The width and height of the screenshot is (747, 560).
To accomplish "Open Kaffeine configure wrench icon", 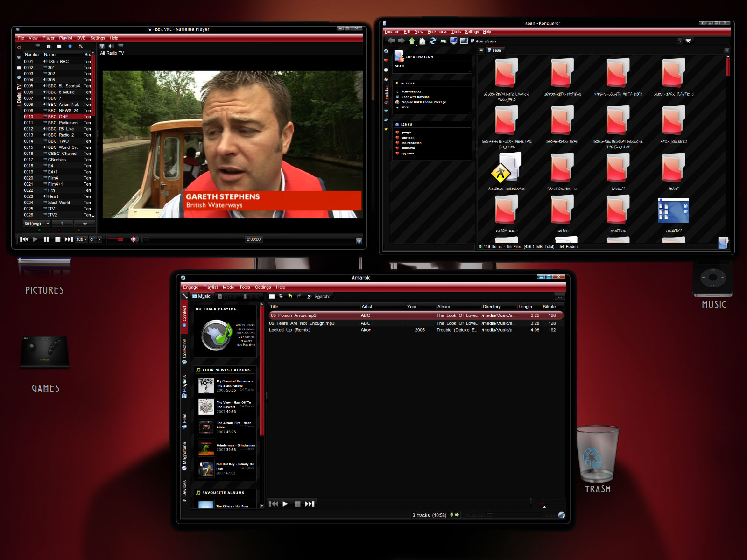I will pyautogui.click(x=81, y=46).
